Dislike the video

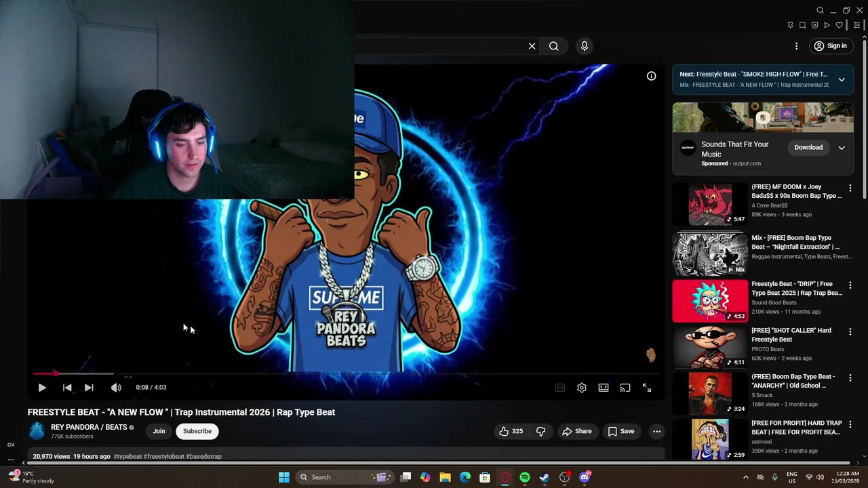(x=540, y=431)
